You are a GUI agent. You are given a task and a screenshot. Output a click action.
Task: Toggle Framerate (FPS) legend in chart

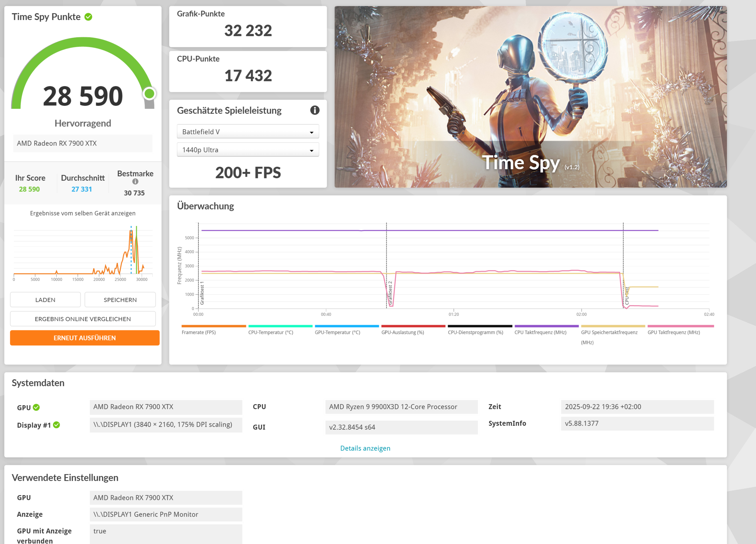pyautogui.click(x=199, y=332)
